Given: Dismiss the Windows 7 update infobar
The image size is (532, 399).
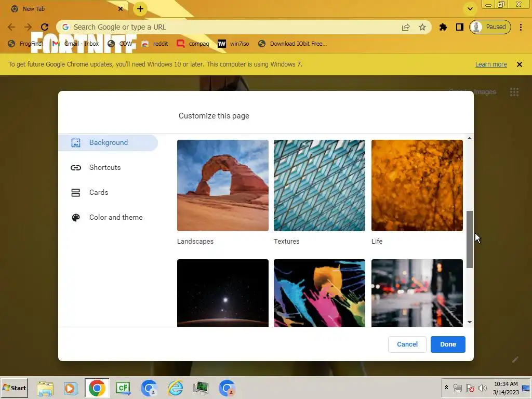Looking at the screenshot, I should (x=519, y=64).
